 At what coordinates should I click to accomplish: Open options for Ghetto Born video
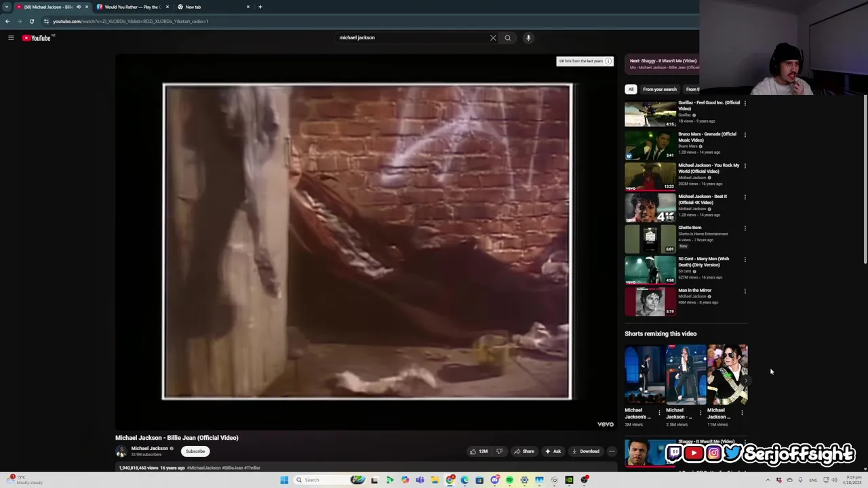[x=745, y=228]
